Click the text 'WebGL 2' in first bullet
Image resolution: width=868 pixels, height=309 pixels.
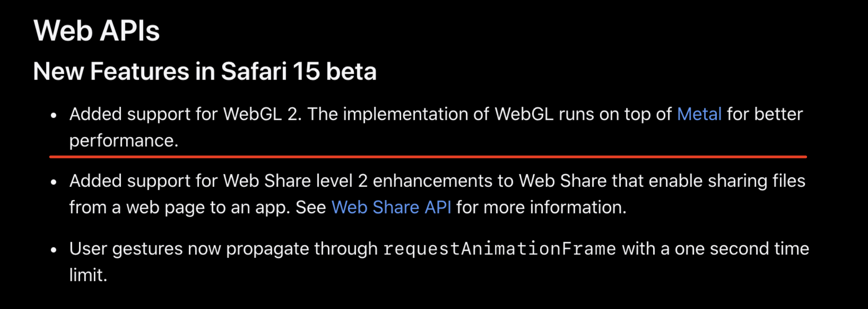(260, 114)
